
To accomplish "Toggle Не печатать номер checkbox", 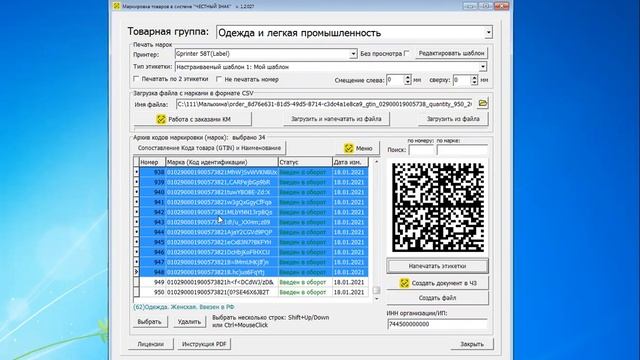I will [x=219, y=79].
